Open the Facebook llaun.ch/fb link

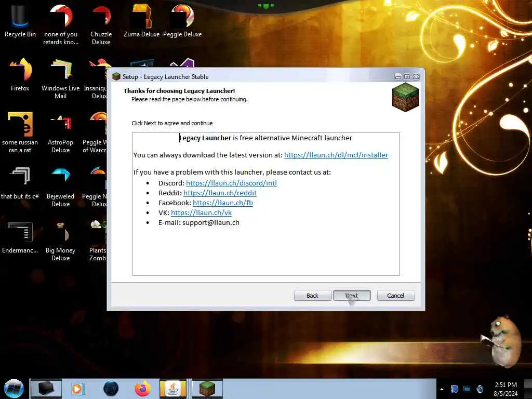222,203
